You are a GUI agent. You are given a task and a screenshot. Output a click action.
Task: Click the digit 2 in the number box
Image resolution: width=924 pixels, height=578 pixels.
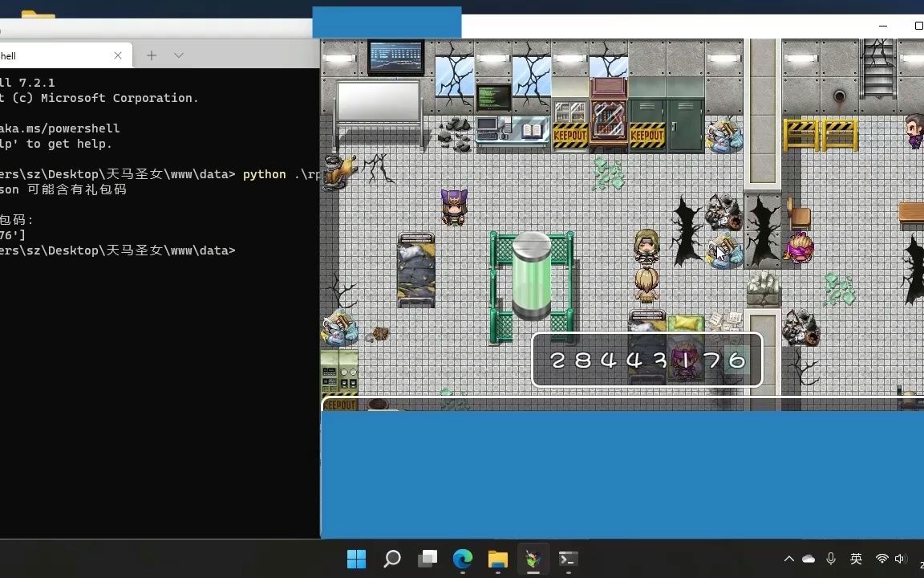557,360
